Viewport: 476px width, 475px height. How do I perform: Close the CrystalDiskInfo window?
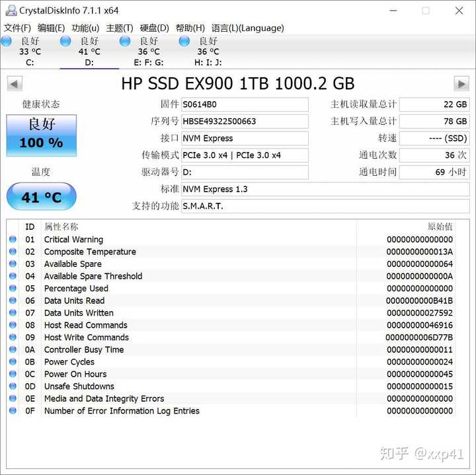[x=459, y=11]
